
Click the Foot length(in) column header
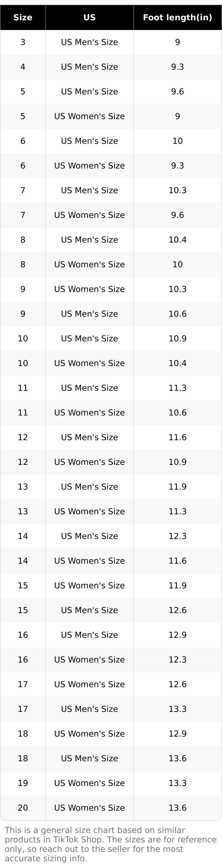[177, 18]
